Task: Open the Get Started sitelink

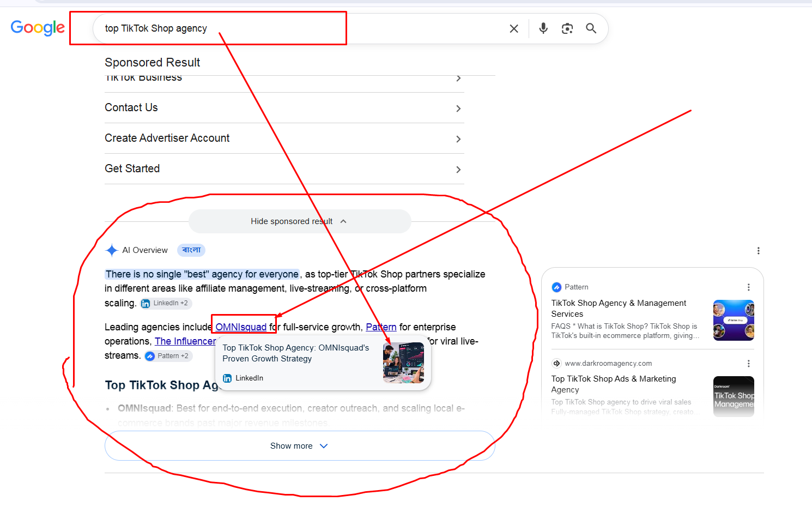Action: click(284, 169)
